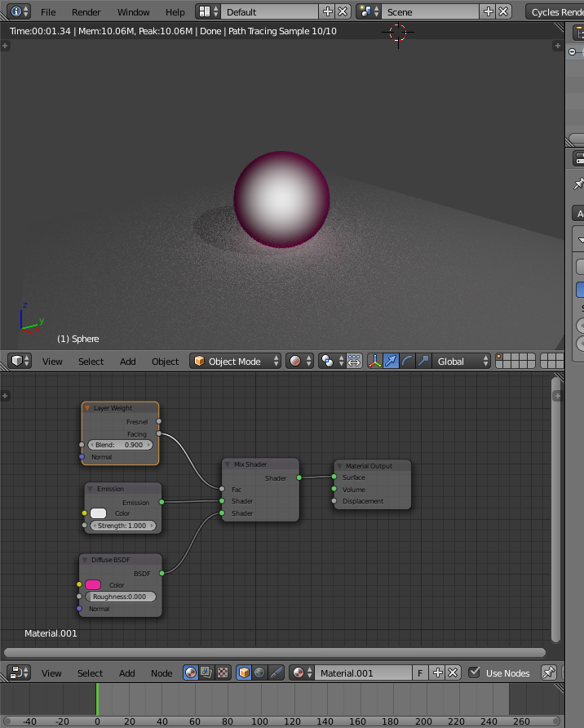Open the Node menu in node editor
The image size is (584, 728).
[161, 673]
